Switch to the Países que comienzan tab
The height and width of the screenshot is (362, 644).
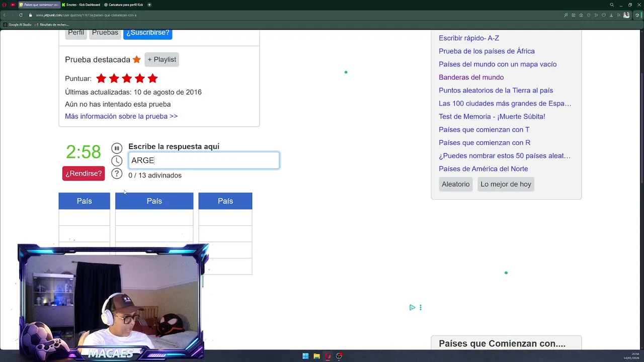pos(39,5)
